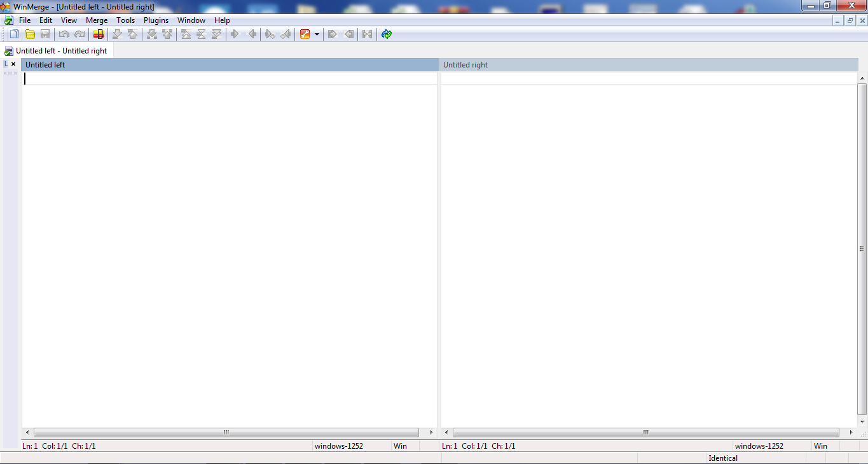
Task: Close the location pane with its x button
Action: [x=13, y=64]
